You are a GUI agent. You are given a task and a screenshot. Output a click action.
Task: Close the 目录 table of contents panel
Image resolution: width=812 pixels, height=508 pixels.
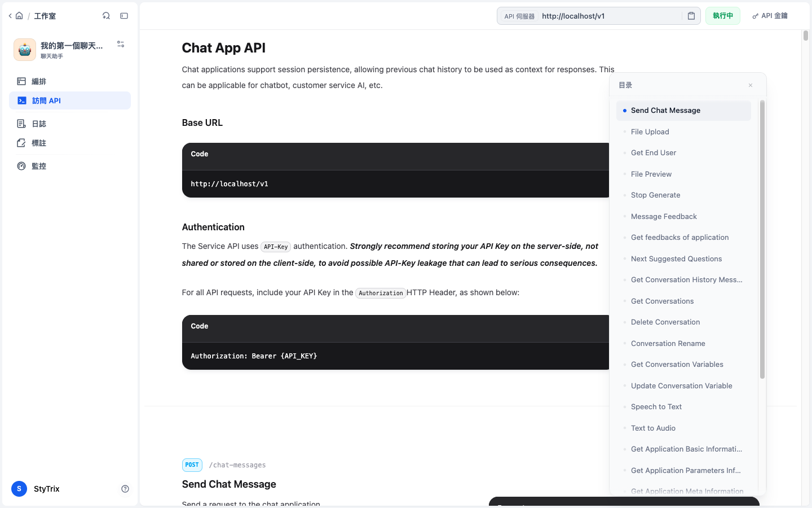(751, 85)
